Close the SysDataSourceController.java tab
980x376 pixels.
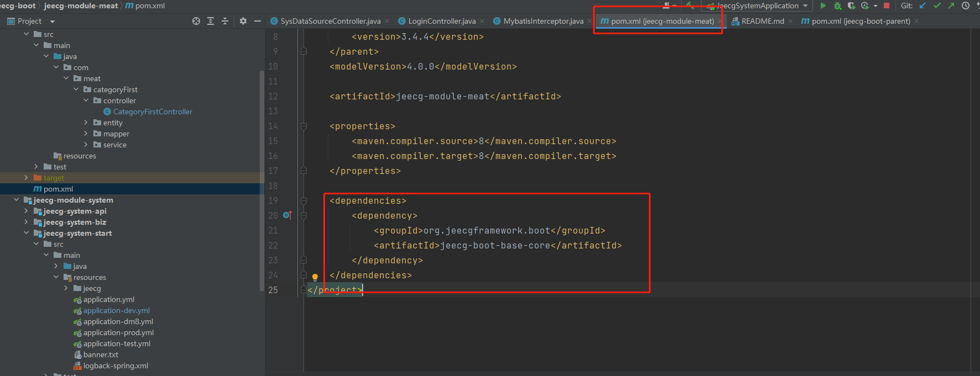point(387,21)
